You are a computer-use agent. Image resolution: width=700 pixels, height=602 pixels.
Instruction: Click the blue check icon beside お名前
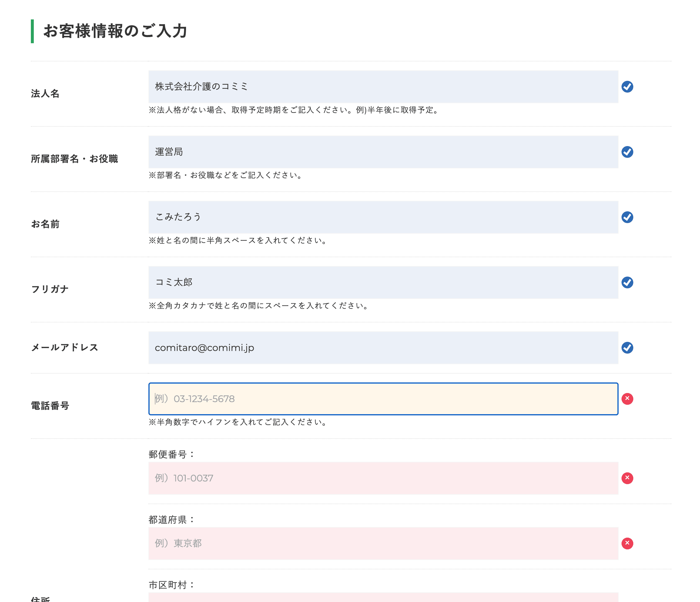(627, 217)
